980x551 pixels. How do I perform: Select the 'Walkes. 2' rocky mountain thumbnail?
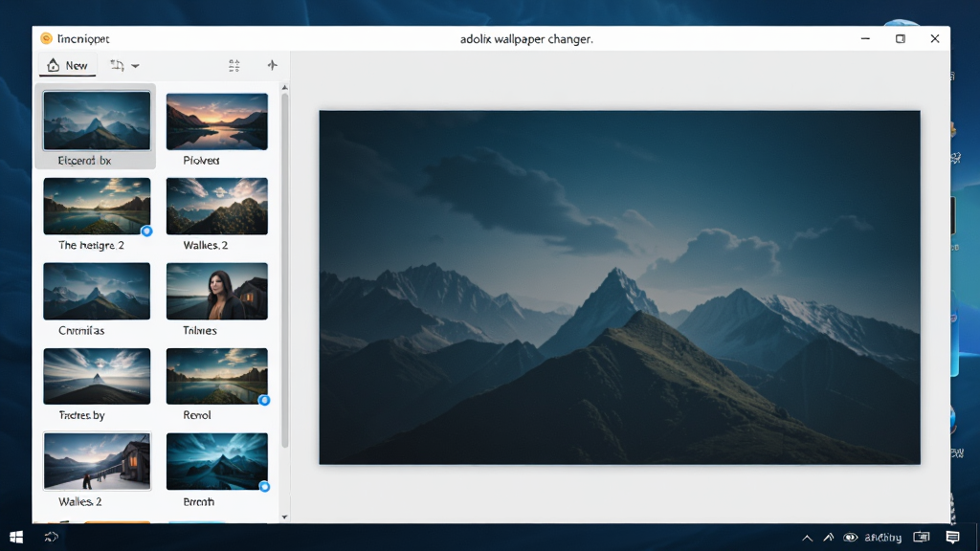click(217, 207)
